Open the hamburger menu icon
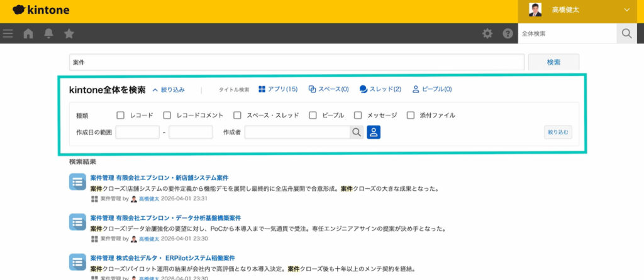644x280 pixels. tap(8, 34)
